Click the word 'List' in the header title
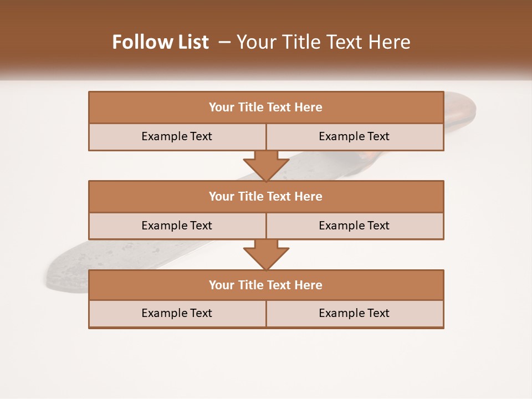The width and height of the screenshot is (532, 399). pos(193,42)
